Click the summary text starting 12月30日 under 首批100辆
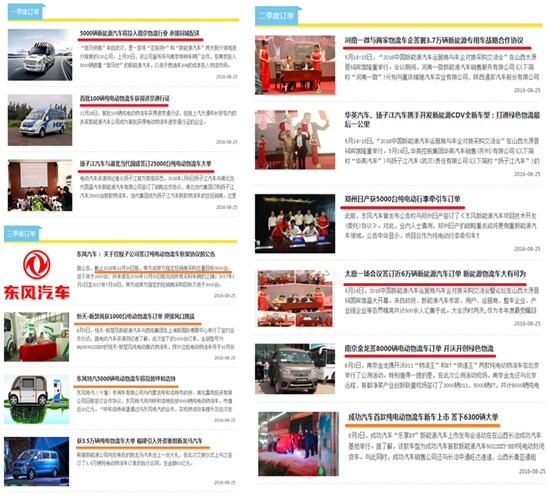This screenshot has height=497, width=547. [158, 118]
